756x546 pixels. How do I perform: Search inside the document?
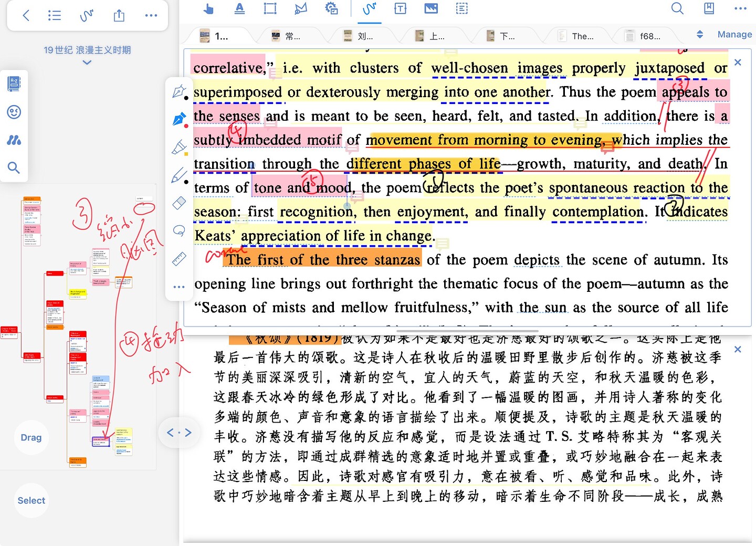pos(678,8)
